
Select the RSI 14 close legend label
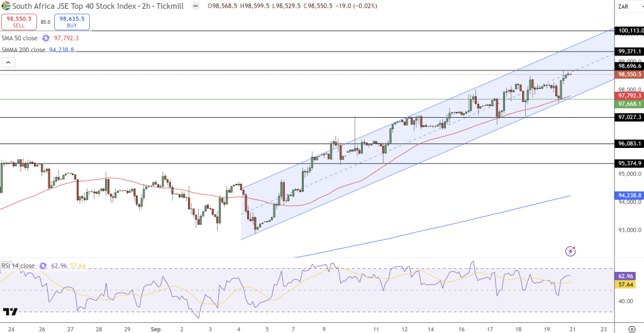(x=18, y=266)
